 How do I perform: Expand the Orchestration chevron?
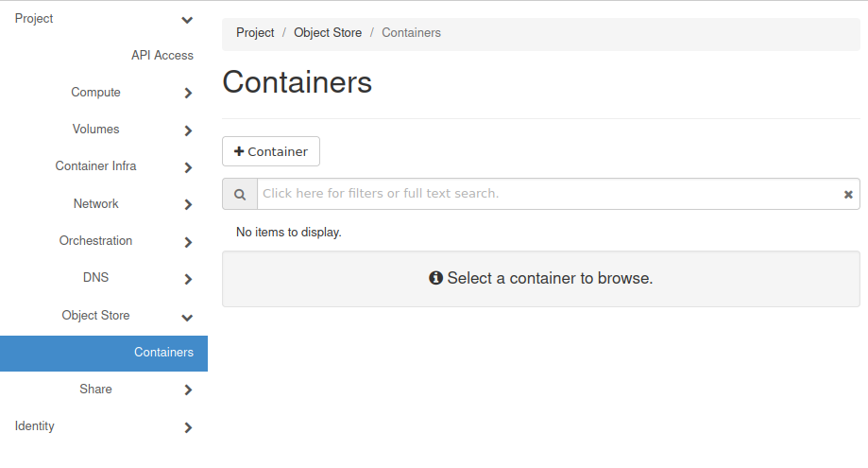[x=188, y=242]
